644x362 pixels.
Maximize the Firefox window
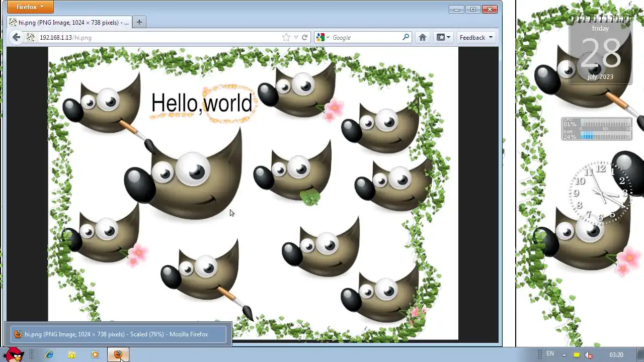pos(473,9)
